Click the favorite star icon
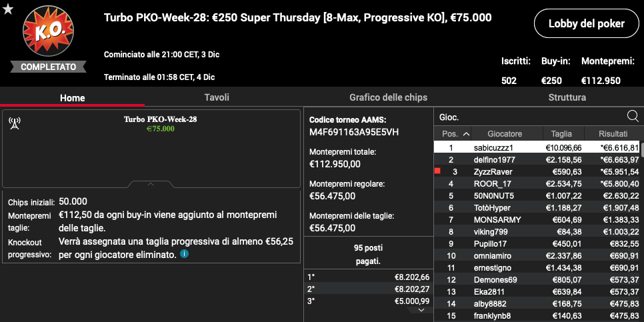Viewport: 644px width, 322px height. click(x=8, y=9)
